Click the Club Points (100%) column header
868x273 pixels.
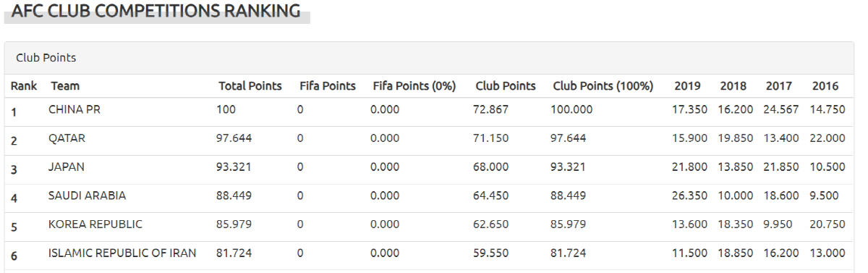603,86
